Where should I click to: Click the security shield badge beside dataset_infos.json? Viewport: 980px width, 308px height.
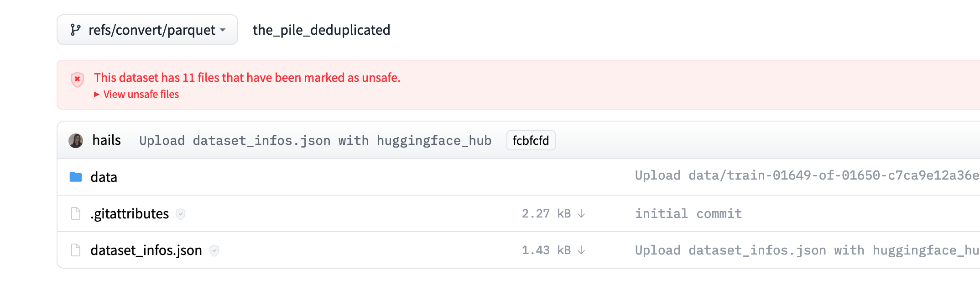click(214, 251)
